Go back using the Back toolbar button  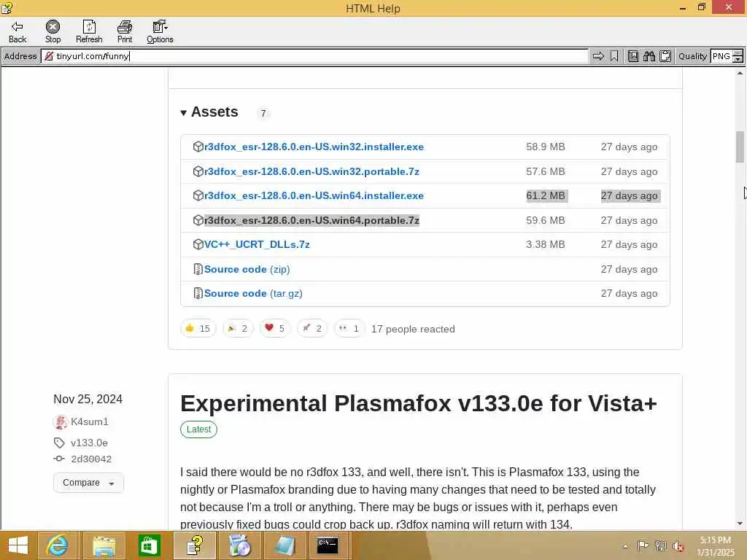18,32
